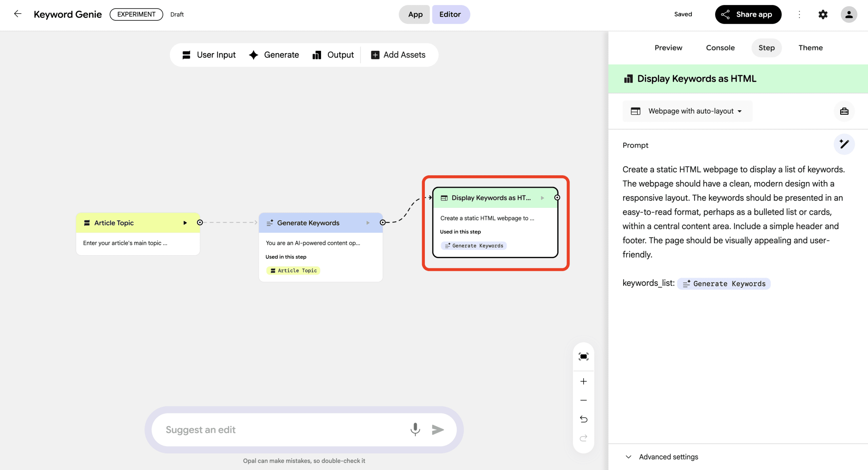The width and height of the screenshot is (868, 470).
Task: Add an Output node from the toolbar
Action: 333,55
